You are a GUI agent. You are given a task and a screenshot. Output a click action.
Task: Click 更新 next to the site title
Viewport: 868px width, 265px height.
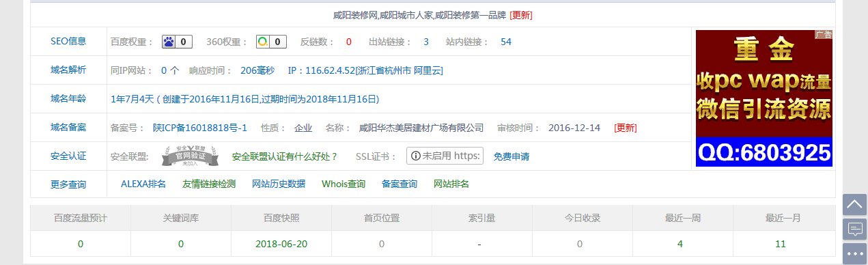pyautogui.click(x=521, y=15)
